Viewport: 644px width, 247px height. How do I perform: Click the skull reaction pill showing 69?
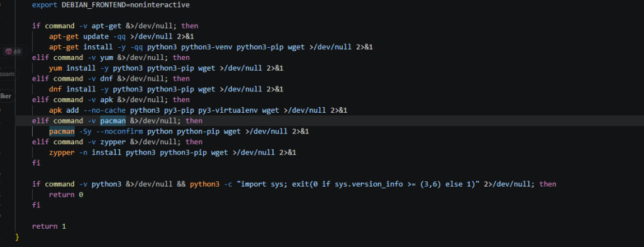[x=13, y=52]
